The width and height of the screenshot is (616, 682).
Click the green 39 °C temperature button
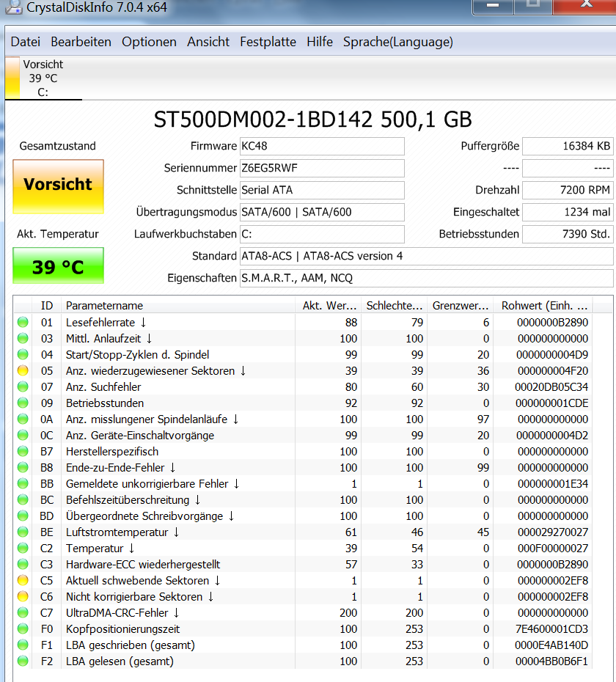58,265
